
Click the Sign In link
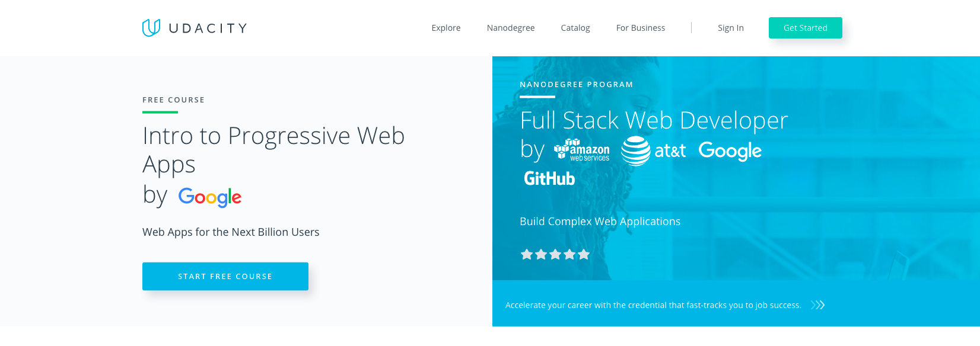point(731,28)
